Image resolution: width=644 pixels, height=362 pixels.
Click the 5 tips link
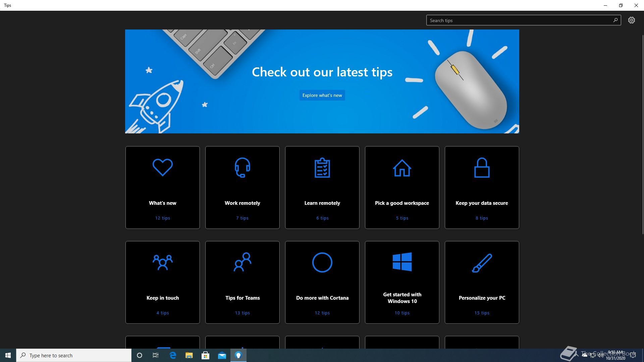pos(402,218)
